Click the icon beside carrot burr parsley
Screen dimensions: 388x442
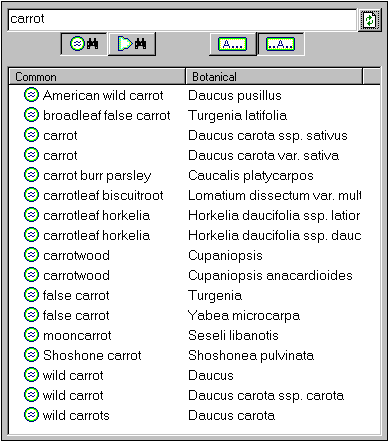(x=31, y=175)
